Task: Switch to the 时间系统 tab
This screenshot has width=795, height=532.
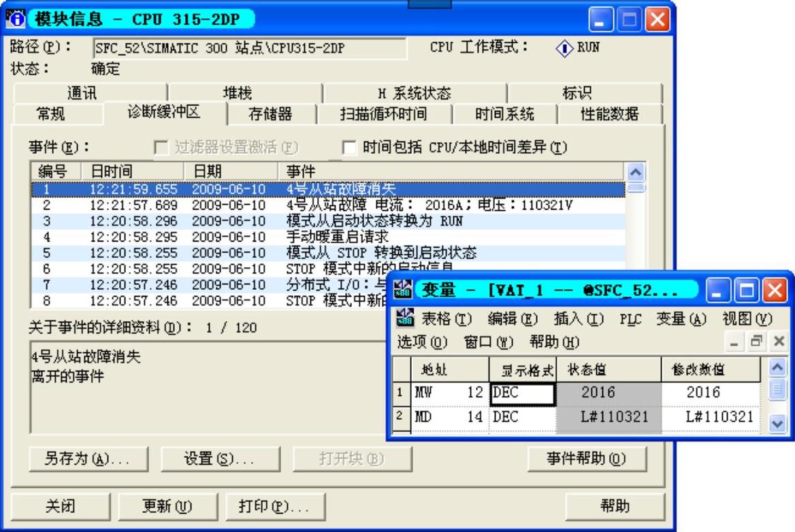Action: click(504, 114)
